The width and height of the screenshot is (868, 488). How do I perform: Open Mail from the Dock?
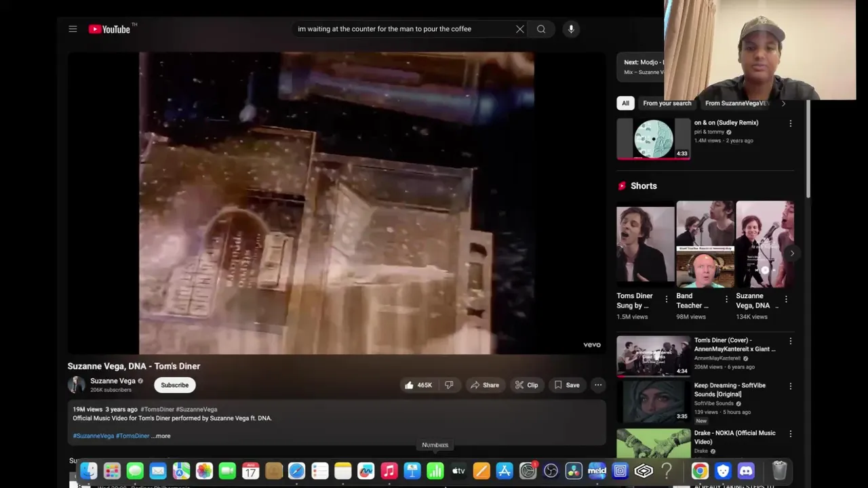coord(158,470)
